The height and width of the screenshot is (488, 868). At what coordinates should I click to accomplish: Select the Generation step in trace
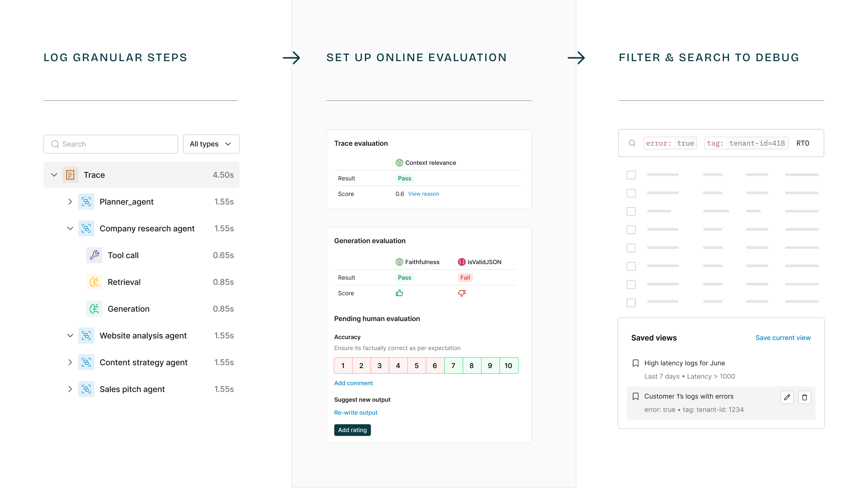128,309
